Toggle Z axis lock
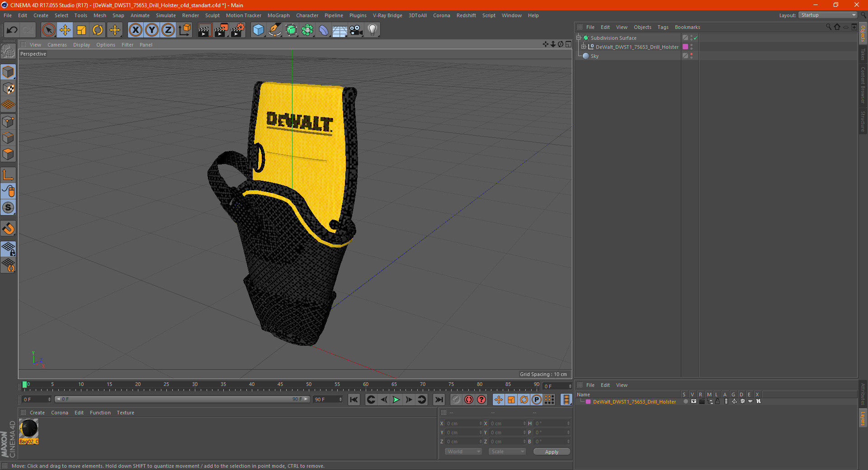868x470 pixels. click(x=168, y=30)
